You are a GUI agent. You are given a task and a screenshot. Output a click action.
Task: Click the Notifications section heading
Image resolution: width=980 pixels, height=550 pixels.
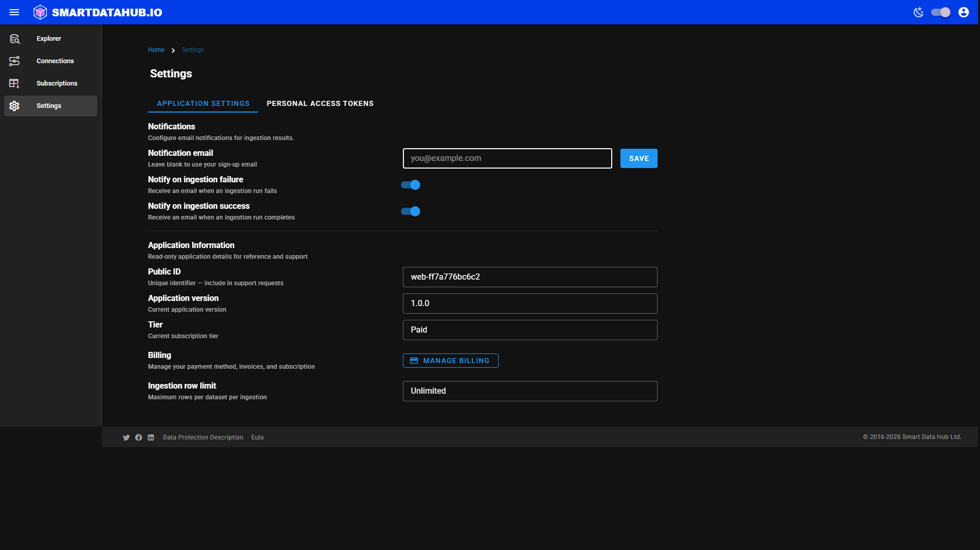coord(172,126)
